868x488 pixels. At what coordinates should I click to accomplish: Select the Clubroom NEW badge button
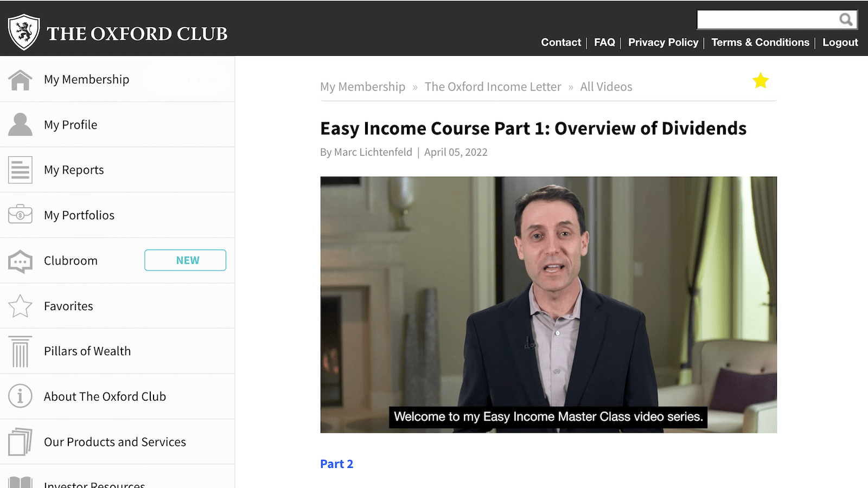pos(186,260)
